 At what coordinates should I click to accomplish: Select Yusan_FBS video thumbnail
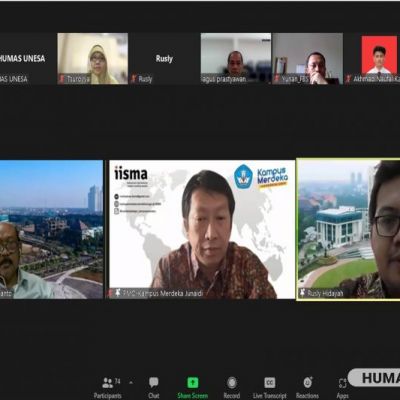click(307, 59)
